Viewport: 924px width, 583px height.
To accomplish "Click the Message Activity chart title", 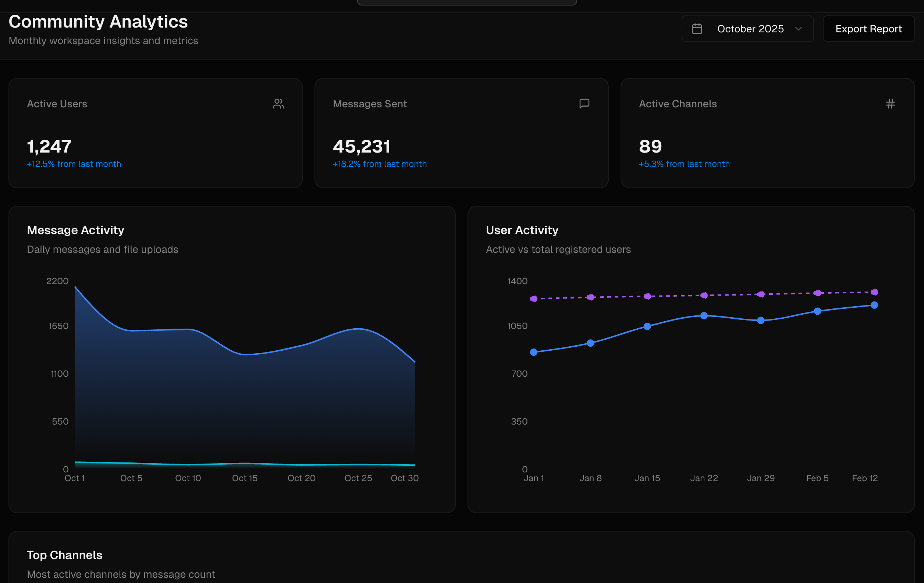I will (76, 230).
